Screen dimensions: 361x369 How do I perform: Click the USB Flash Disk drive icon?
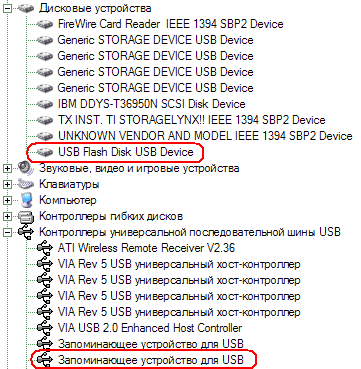pyautogui.click(x=45, y=152)
